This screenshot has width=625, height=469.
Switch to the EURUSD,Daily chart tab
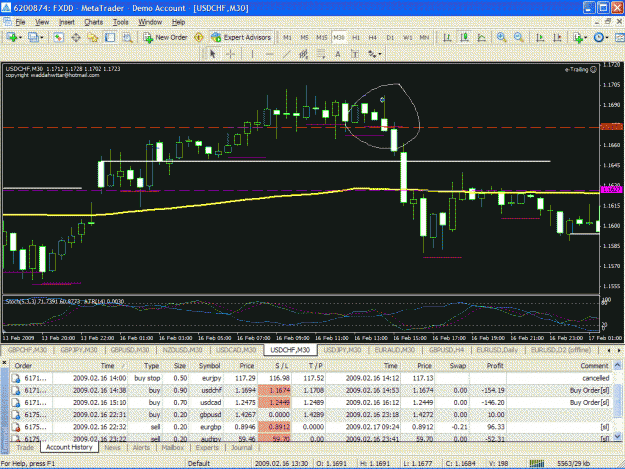(x=497, y=350)
